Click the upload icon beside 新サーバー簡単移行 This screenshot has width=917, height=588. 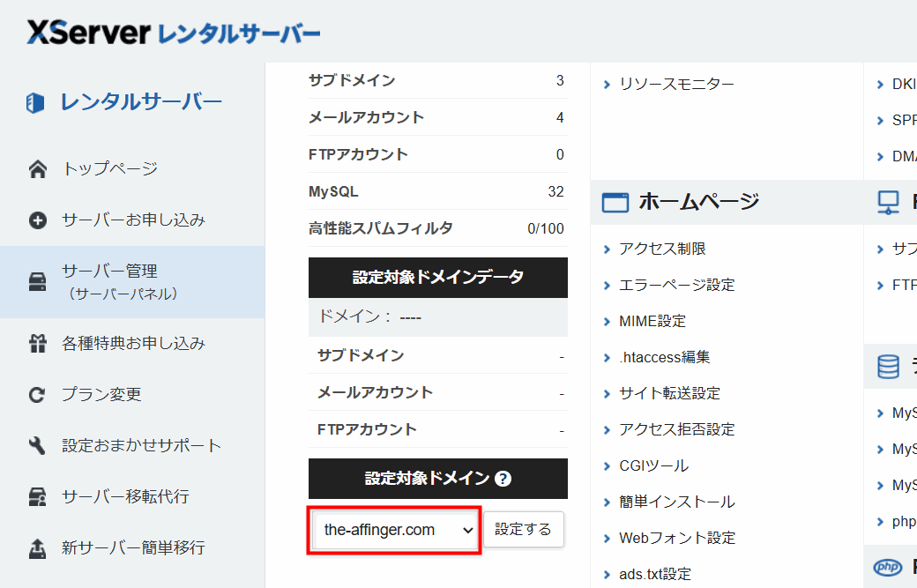[x=37, y=548]
